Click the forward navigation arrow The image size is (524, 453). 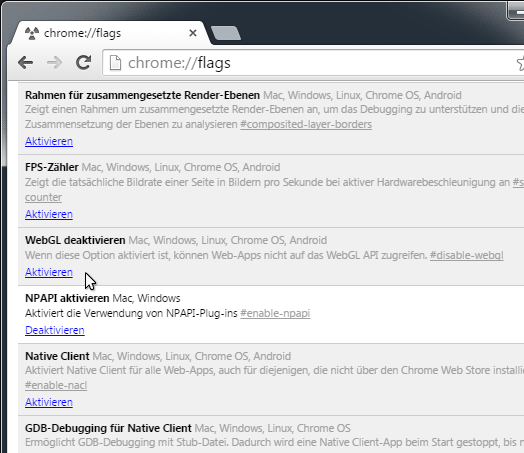point(54,62)
